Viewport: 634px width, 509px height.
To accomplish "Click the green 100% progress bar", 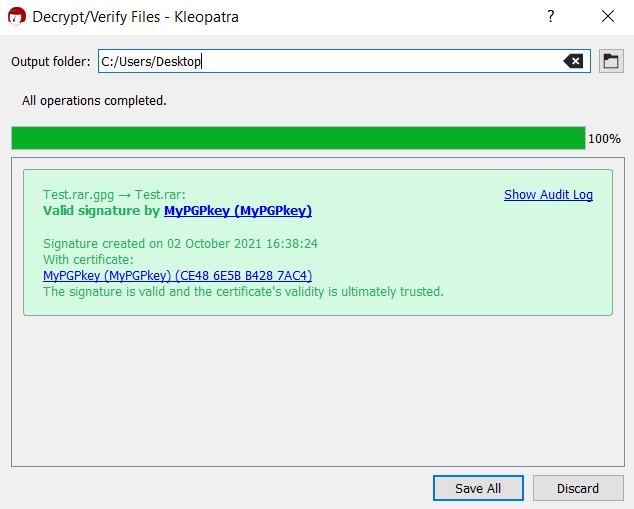I will (x=298, y=138).
